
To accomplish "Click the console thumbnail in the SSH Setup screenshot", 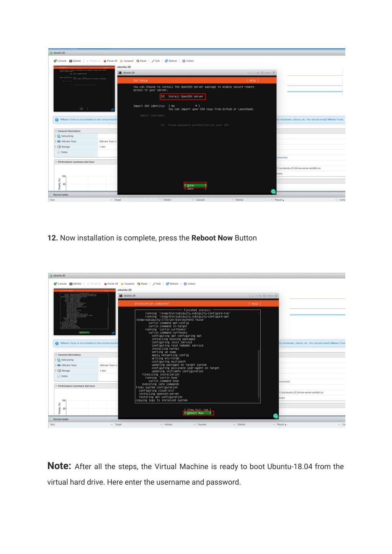I will (x=84, y=89).
